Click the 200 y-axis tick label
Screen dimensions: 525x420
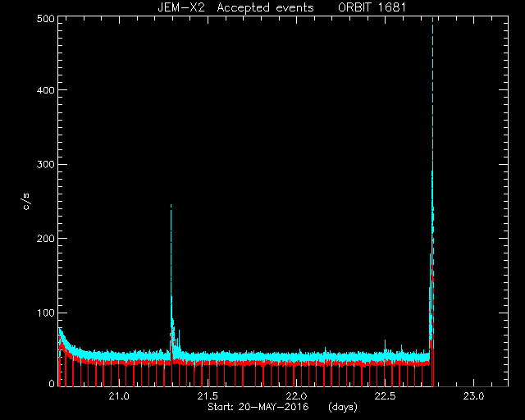click(45, 239)
